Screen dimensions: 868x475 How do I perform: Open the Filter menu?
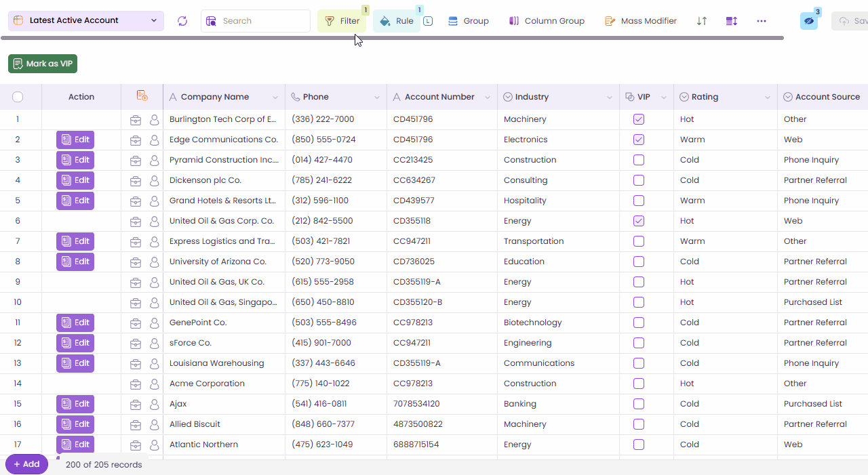[342, 21]
